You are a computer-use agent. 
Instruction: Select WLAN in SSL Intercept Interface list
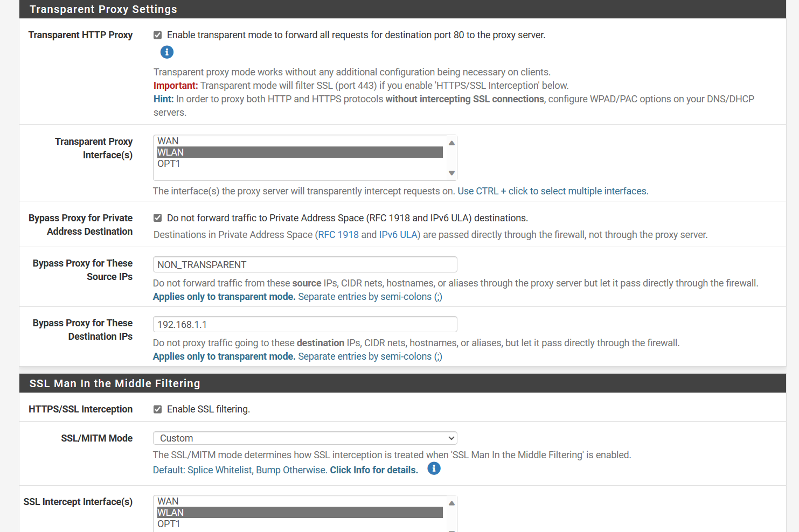(x=300, y=513)
